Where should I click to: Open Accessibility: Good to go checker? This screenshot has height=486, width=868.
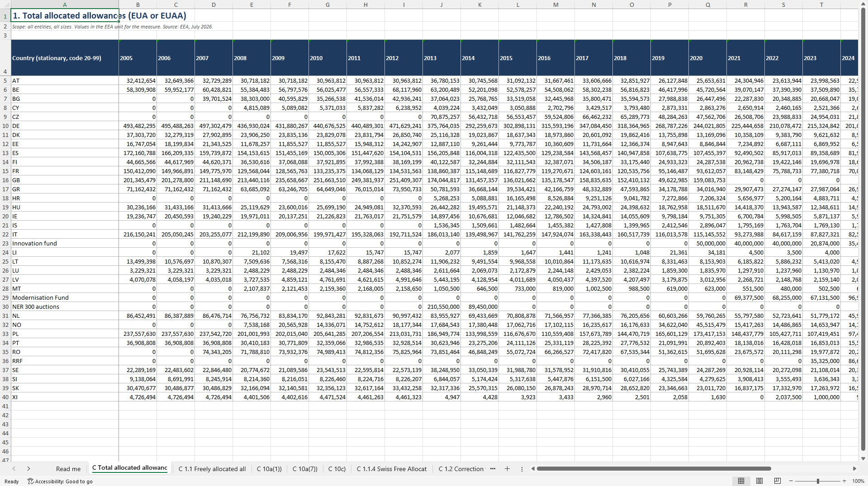60,481
